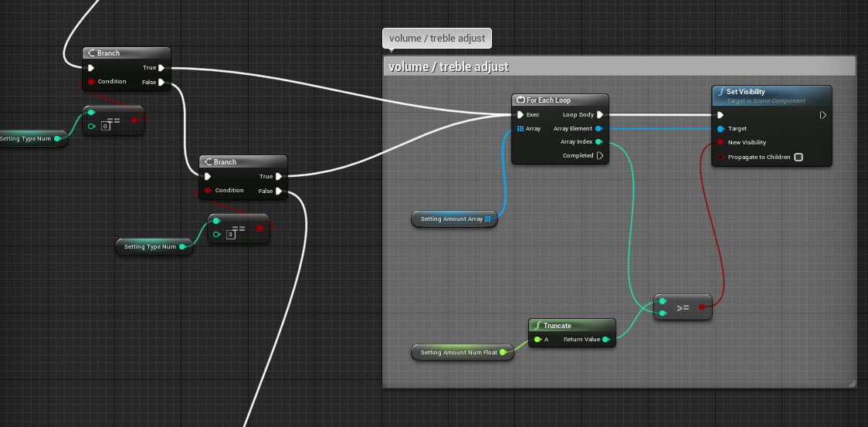The width and height of the screenshot is (868, 427).
Task: Click exec input pin of Branch wired to == 0
Action: pos(91,68)
